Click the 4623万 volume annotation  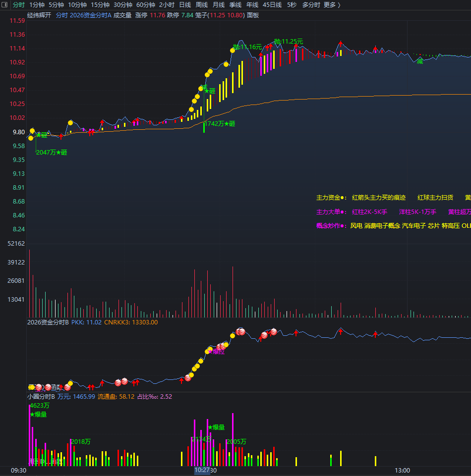(x=40, y=406)
